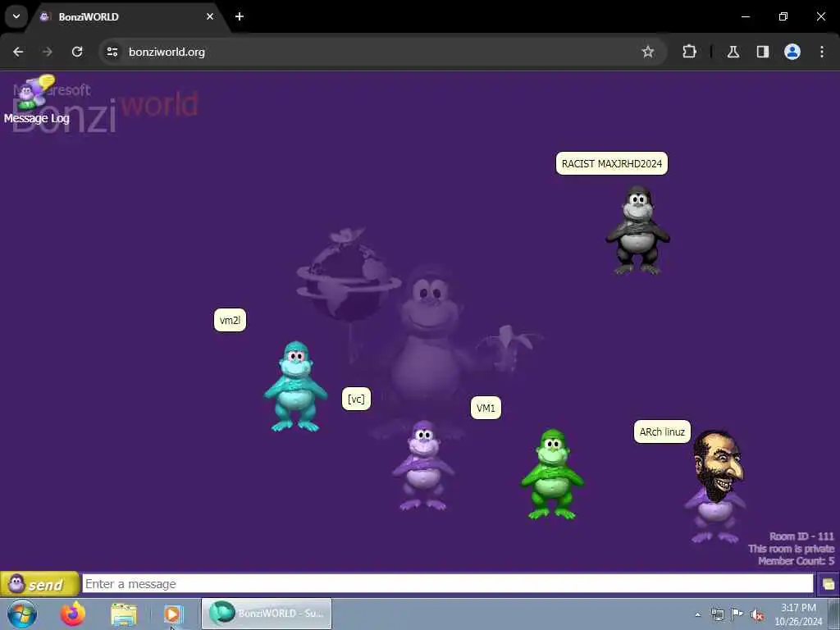The image size is (840, 630).
Task: Click This room is private text
Action: click(x=792, y=549)
